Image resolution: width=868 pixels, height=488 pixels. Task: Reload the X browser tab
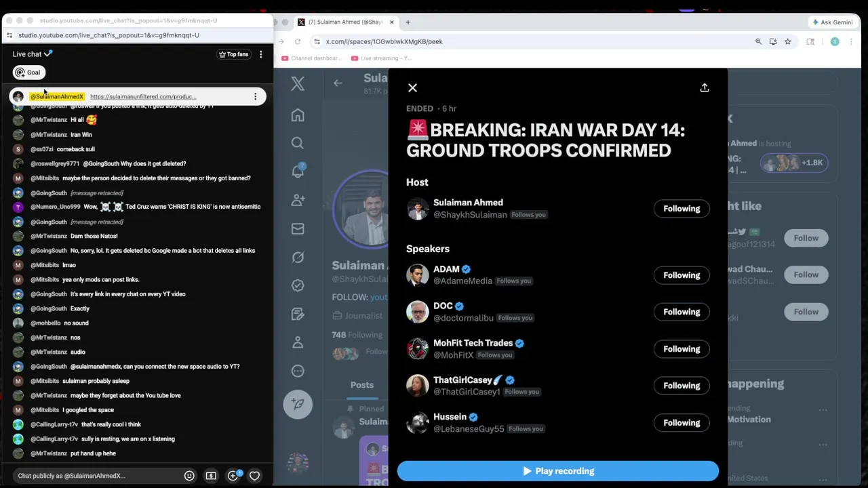[297, 41]
